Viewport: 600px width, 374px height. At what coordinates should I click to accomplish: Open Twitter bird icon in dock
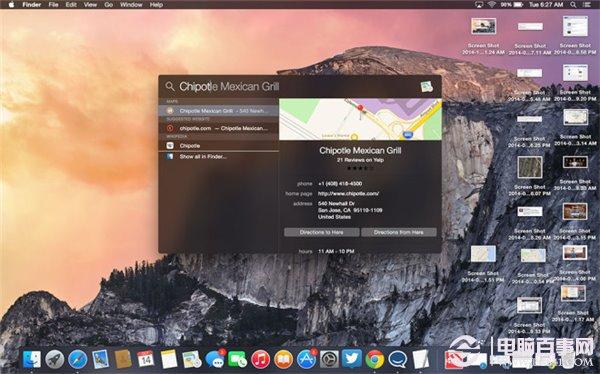click(352, 359)
